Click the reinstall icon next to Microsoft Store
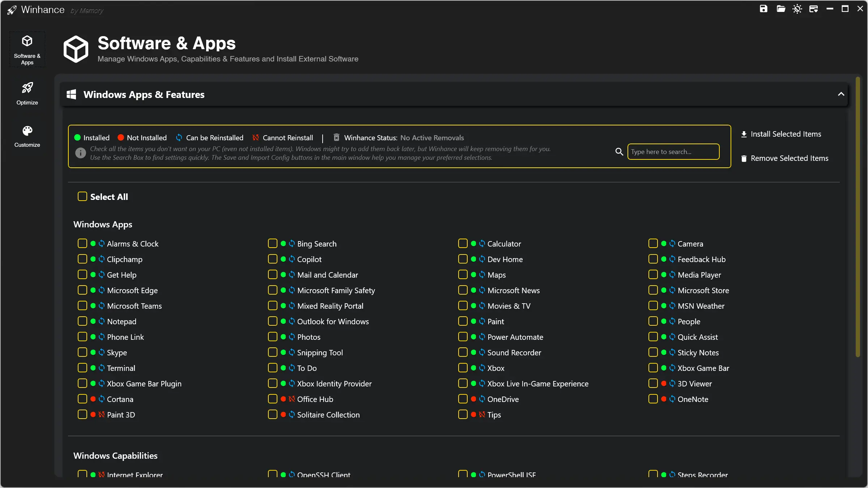Screen dimensions: 868x488 point(672,290)
